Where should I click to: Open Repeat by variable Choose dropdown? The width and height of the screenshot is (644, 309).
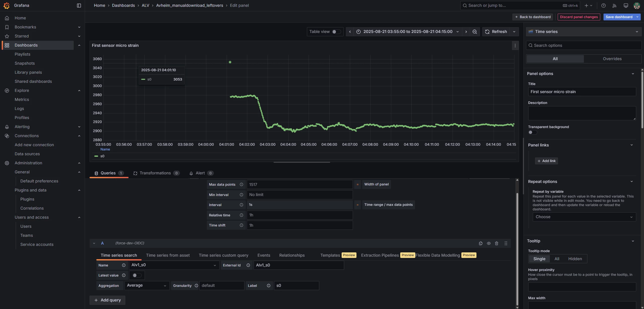[x=584, y=217]
